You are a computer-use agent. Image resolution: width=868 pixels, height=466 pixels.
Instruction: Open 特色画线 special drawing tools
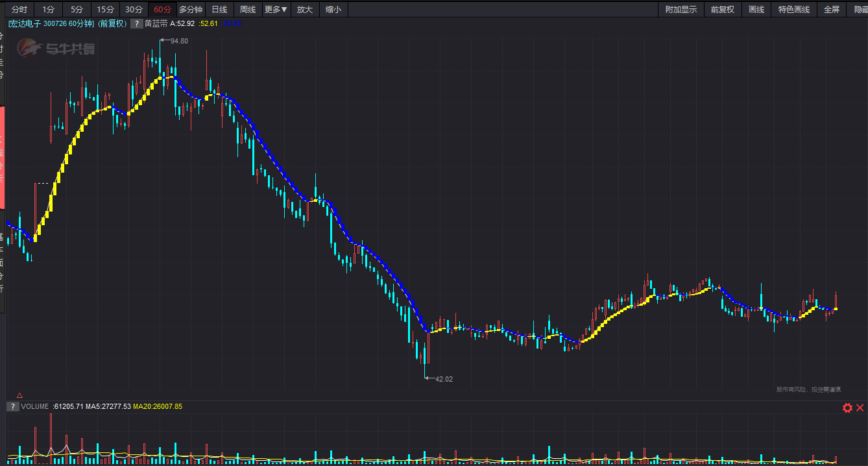[794, 9]
